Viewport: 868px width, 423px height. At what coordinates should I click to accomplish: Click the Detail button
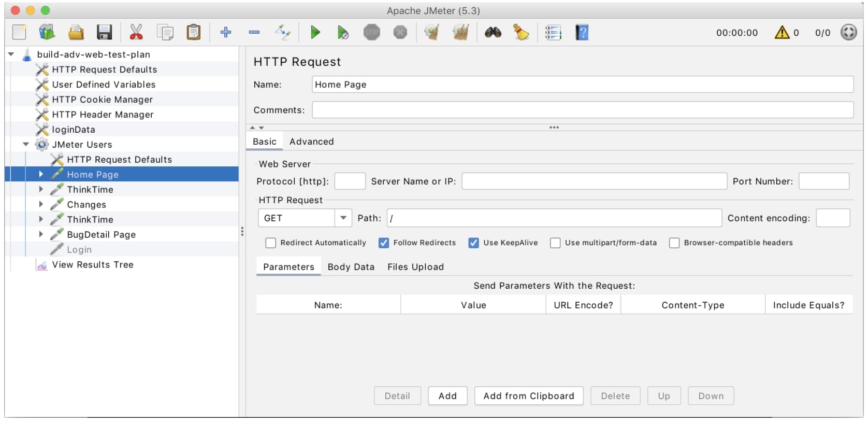tap(397, 396)
